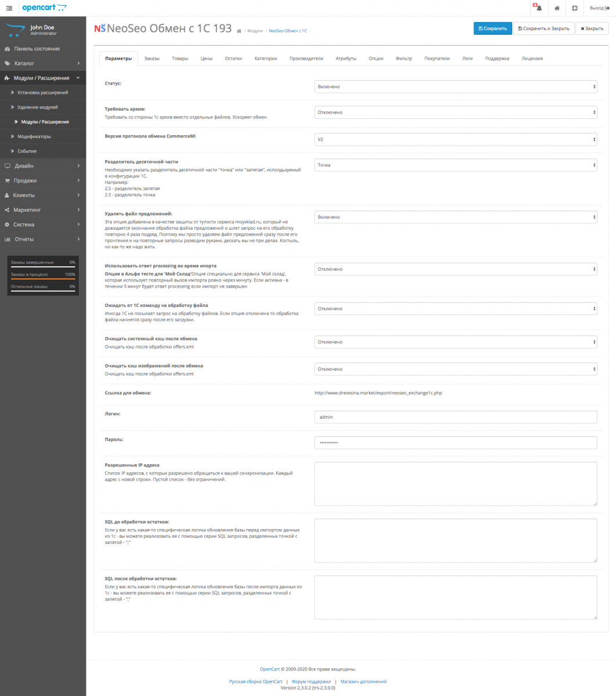Open the help lifebuoy icon
The image size is (616, 696).
point(574,8)
